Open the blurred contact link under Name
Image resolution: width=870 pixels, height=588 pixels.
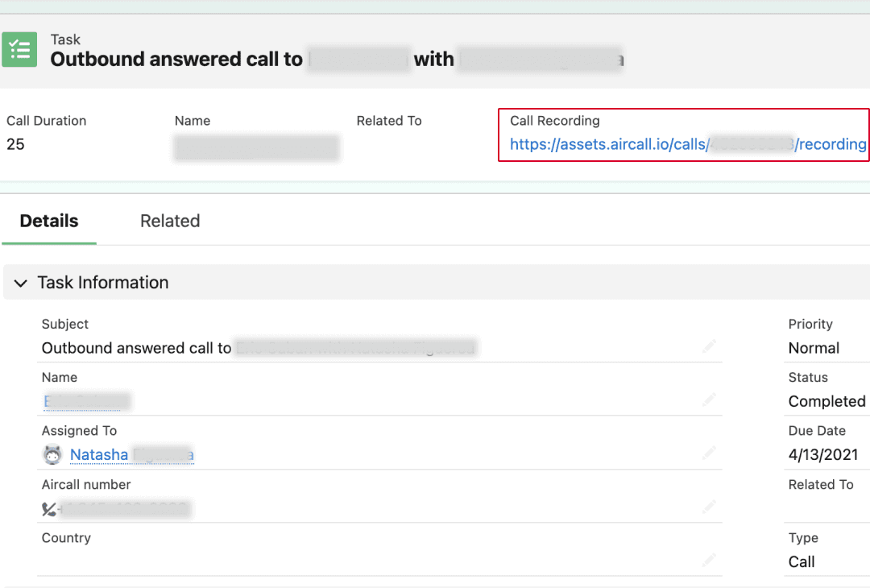click(86, 401)
